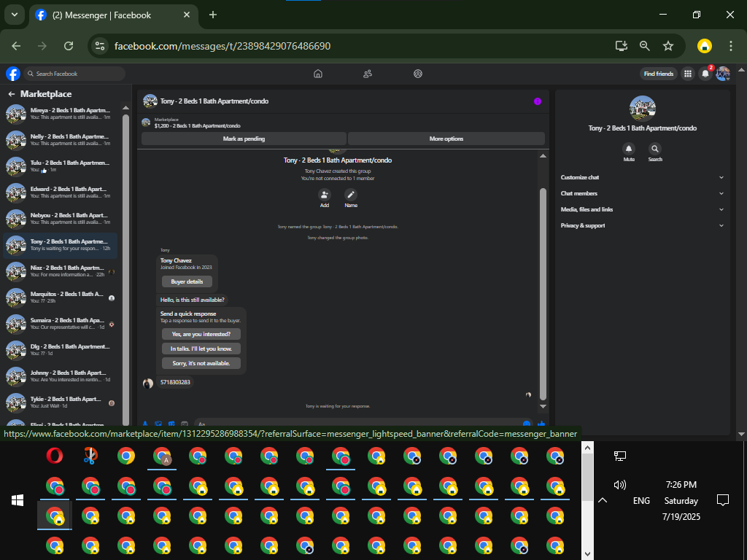This screenshot has height=560, width=747.
Task: Open a new tab with the plus icon
Action: pyautogui.click(x=213, y=15)
